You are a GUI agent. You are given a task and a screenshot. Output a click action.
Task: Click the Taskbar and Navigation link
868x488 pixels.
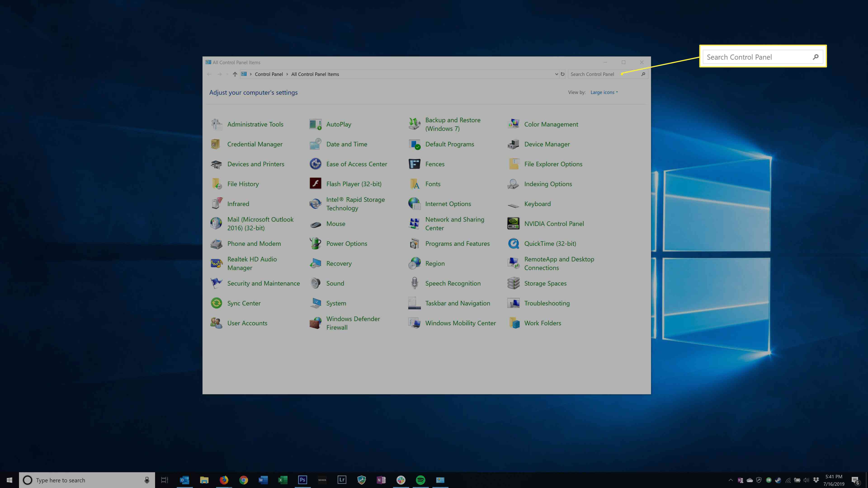pyautogui.click(x=457, y=303)
